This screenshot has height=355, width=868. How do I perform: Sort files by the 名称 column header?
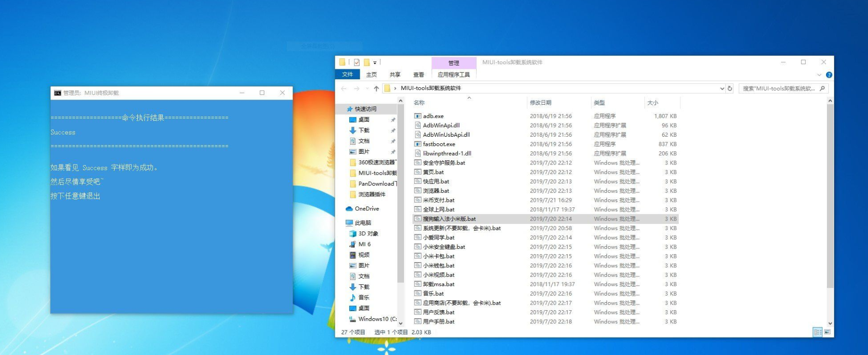[469, 102]
